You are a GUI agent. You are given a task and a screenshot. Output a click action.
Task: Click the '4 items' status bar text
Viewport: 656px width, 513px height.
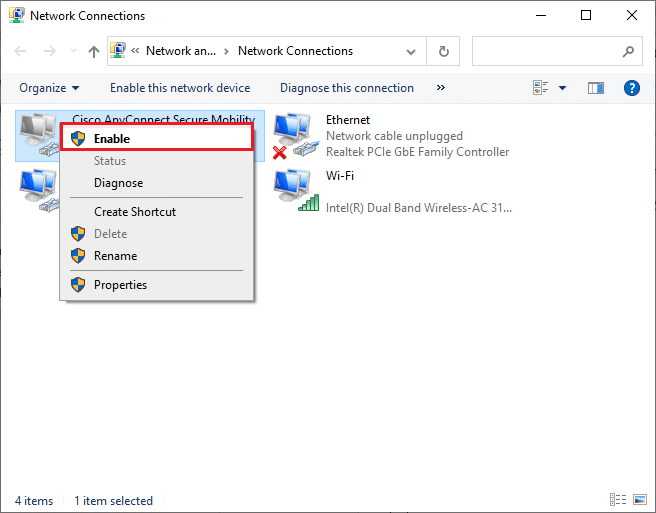tap(34, 500)
